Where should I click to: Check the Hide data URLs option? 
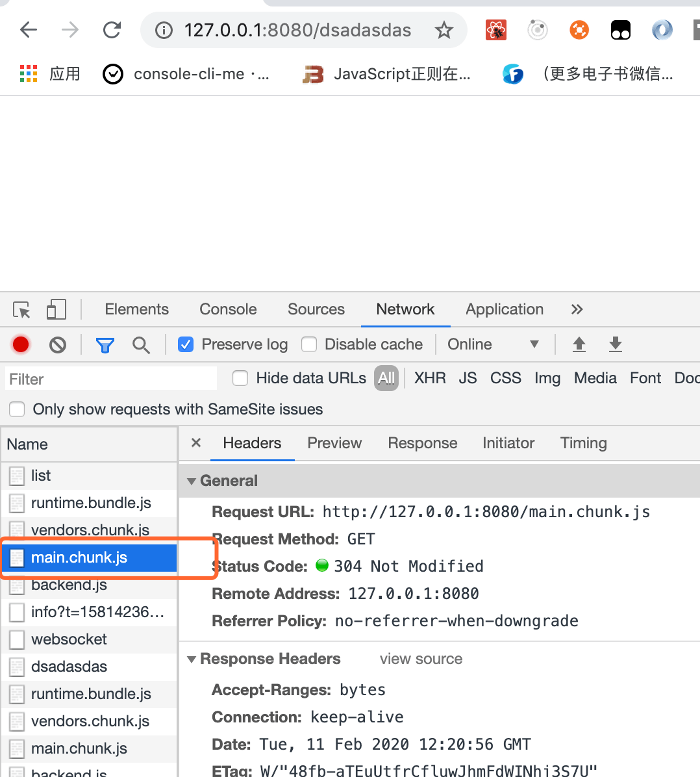tap(241, 378)
